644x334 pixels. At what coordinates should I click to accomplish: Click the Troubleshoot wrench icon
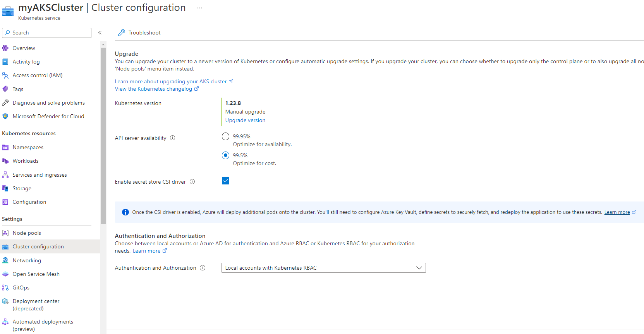(x=122, y=33)
